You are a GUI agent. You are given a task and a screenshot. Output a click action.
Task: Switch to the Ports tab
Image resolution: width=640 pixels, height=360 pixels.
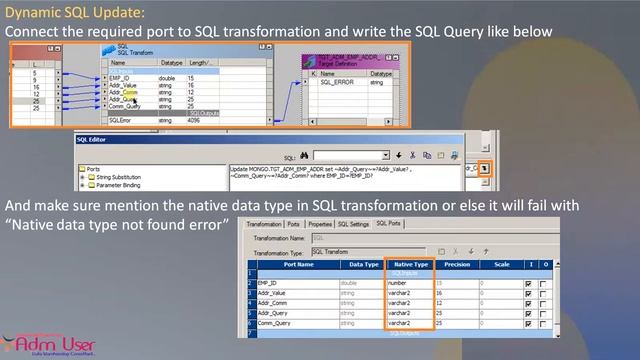pos(293,224)
